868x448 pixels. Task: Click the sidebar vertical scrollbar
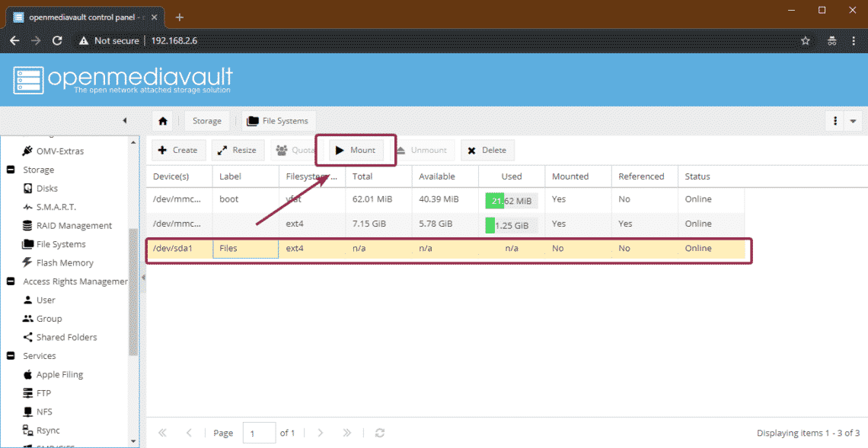pyautogui.click(x=132, y=291)
